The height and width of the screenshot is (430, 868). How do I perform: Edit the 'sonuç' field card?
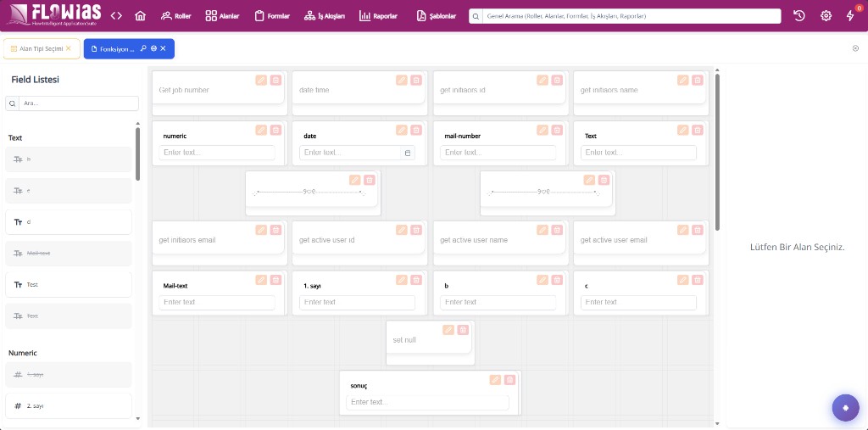click(x=495, y=380)
